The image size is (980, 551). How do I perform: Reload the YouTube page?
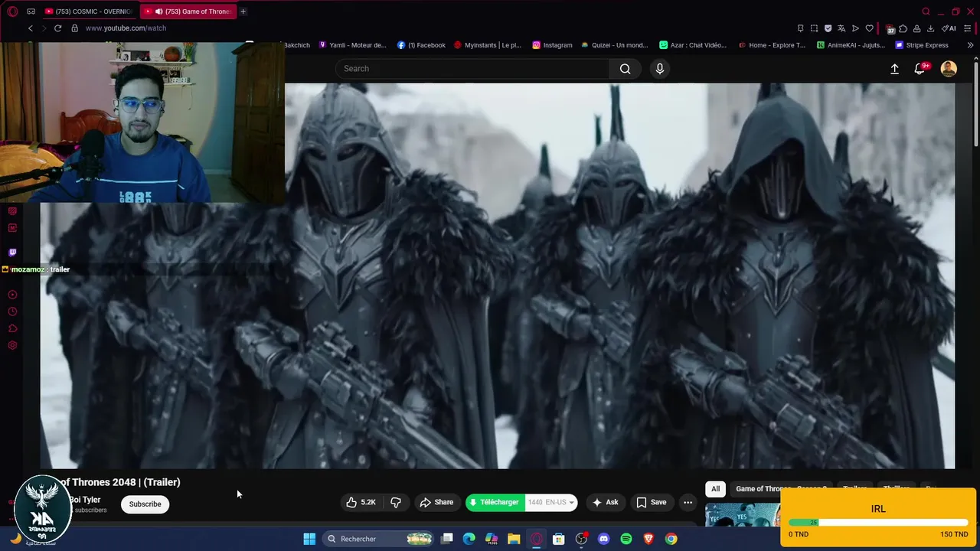tap(57, 28)
